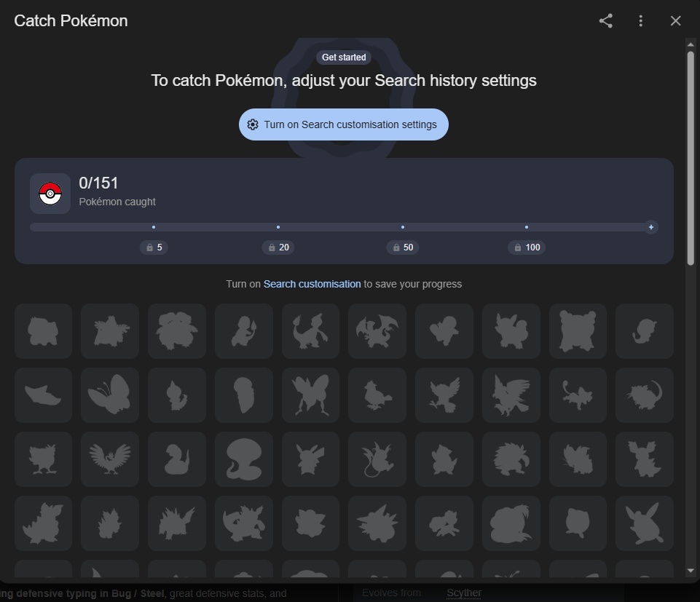Click the sparkle icon at progress bar end

pyautogui.click(x=651, y=227)
